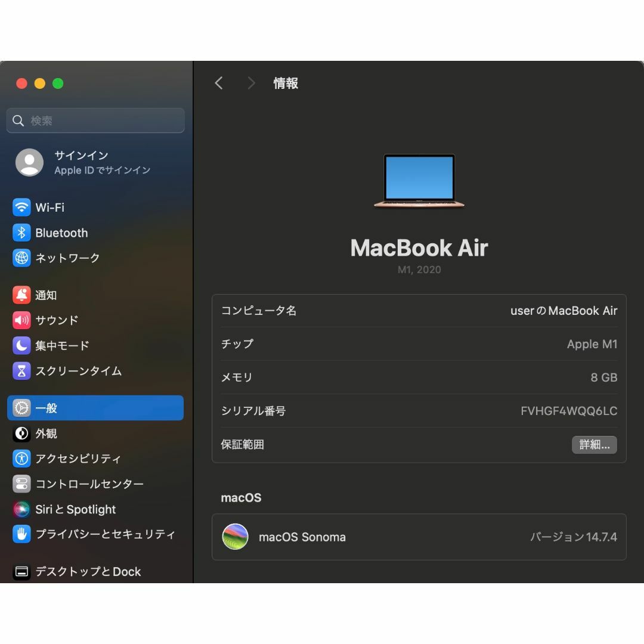Viewport: 644px width, 644px height.
Task: Select the アクセシビリティ icon
Action: 21,459
